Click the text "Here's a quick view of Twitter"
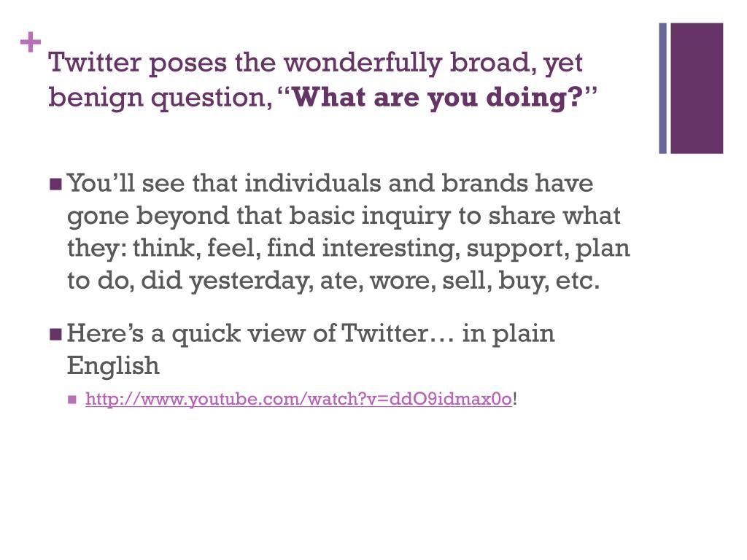The image size is (747, 560). pos(247,333)
